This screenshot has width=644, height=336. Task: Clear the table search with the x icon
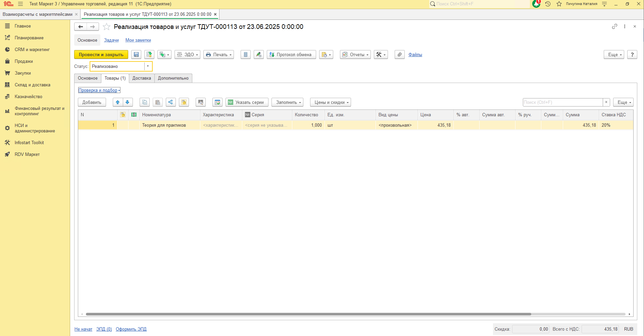(x=606, y=102)
